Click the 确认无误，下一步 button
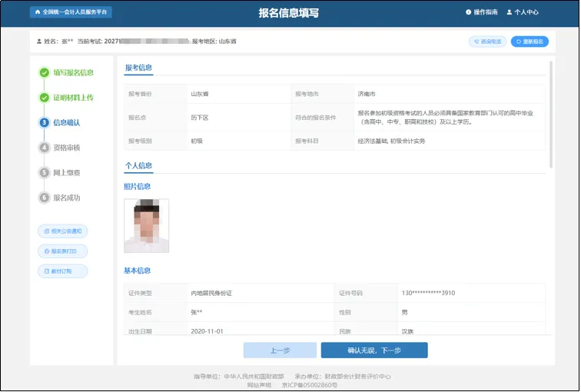The image size is (581, 392). click(x=374, y=350)
